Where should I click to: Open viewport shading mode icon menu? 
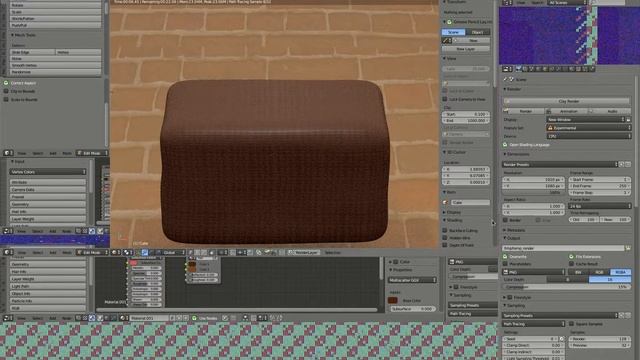click(x=115, y=253)
